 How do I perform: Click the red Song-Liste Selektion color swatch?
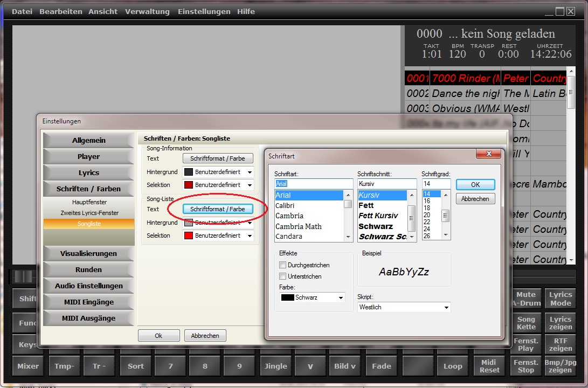coord(189,235)
